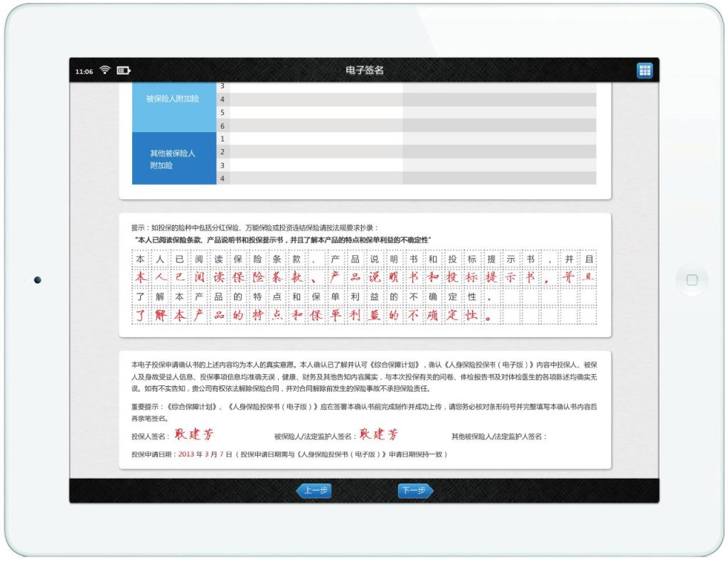This screenshot has width=728, height=561.
Task: Tap the iPad front camera dot
Action: click(38, 280)
